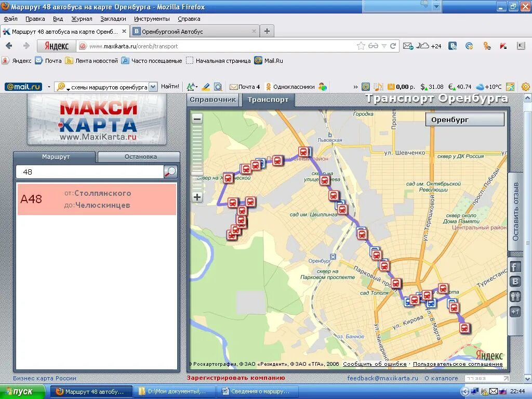532x399 pixels.
Task: Open the mail envelope toolbar icon
Action: tap(408, 46)
